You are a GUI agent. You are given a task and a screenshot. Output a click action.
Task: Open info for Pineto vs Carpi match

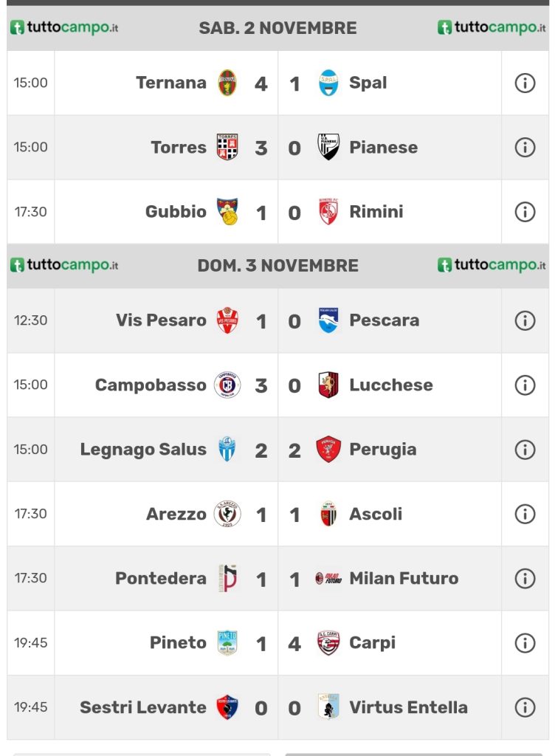(x=524, y=642)
